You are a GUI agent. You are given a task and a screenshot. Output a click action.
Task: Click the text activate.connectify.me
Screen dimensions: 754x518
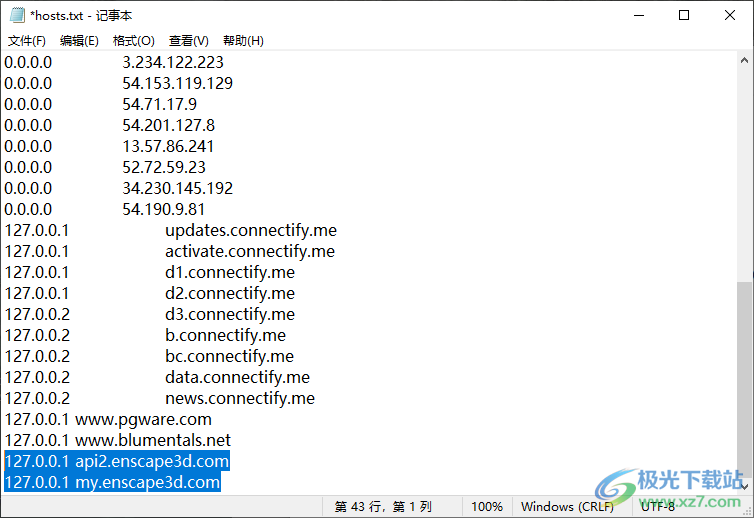coord(250,252)
